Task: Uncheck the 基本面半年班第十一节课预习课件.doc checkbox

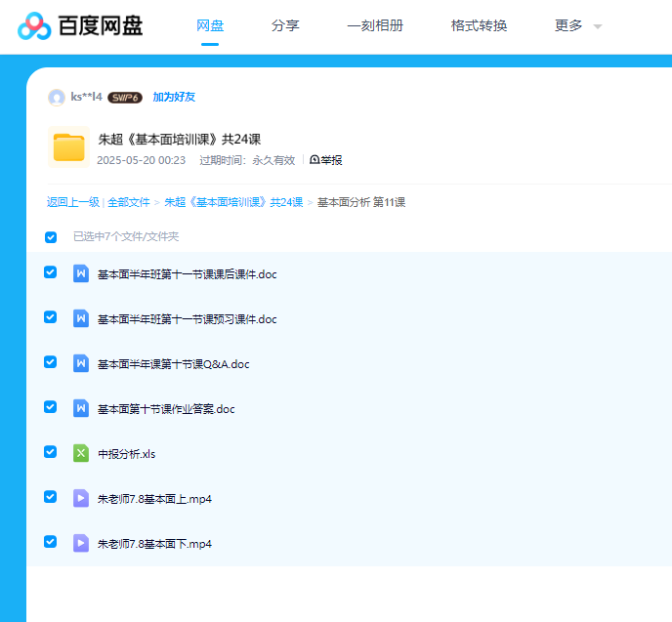Action: 51,317
